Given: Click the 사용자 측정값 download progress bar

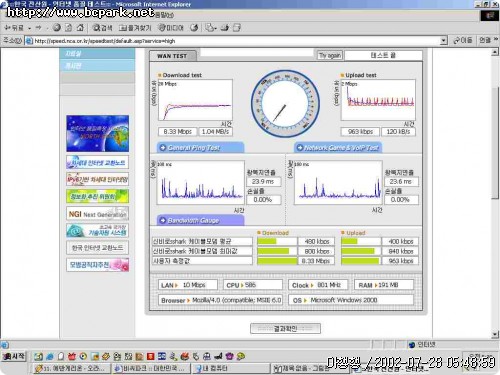Looking at the screenshot, I should [277, 261].
